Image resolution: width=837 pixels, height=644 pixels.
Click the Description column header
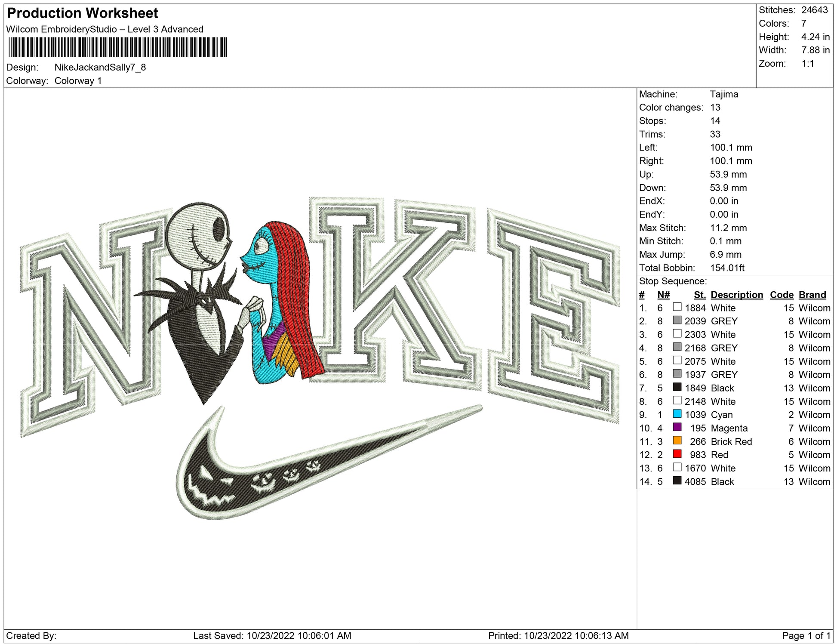736,295
